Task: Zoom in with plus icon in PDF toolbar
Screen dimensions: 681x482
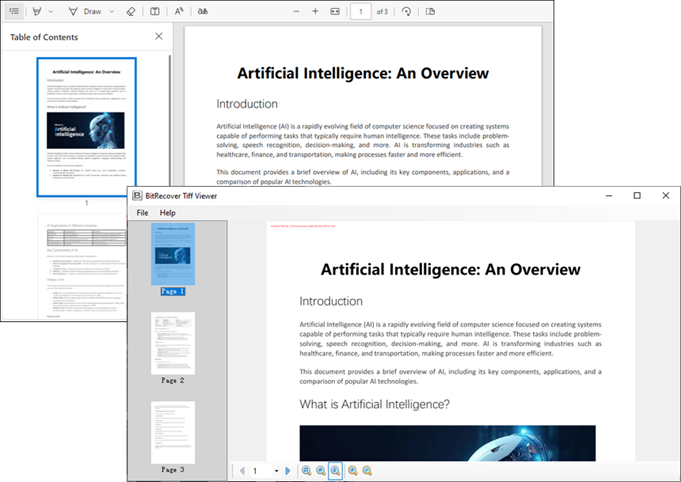Action: point(315,12)
